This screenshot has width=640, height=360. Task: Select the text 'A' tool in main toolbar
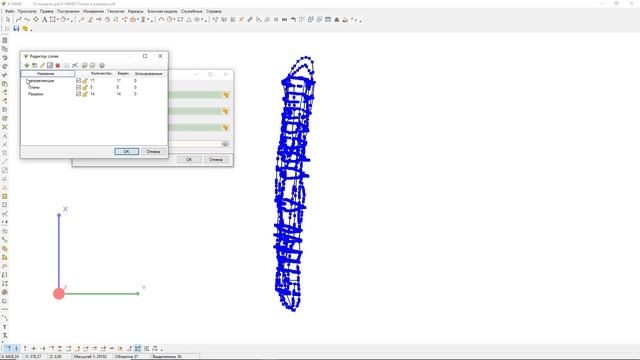44,20
